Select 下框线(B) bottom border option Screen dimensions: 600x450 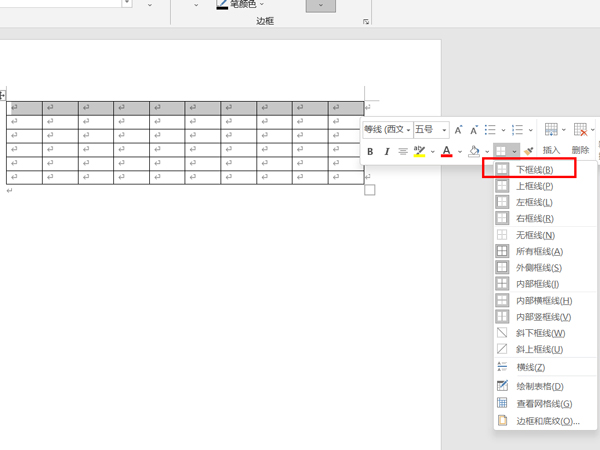pyautogui.click(x=535, y=170)
